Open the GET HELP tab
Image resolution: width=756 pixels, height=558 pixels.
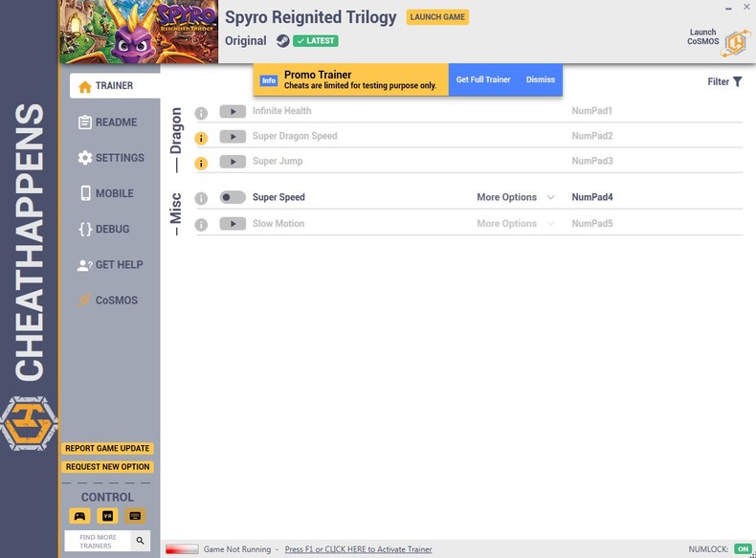coord(110,265)
